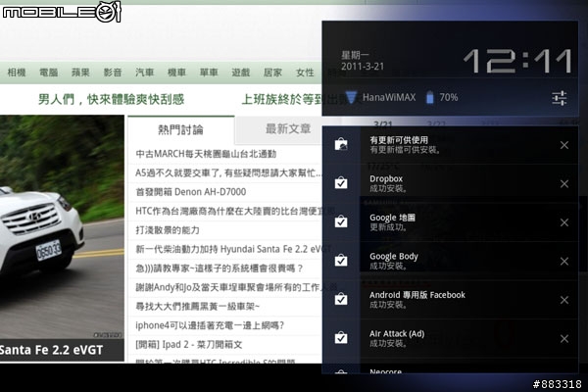Dismiss the Android 專用版 Facebook notification
The image size is (588, 392).
click(564, 300)
